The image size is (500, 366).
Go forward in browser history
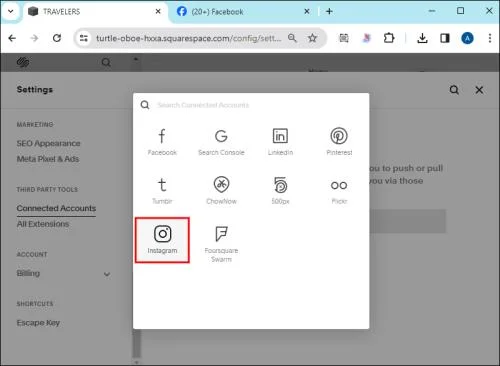pyautogui.click(x=34, y=38)
